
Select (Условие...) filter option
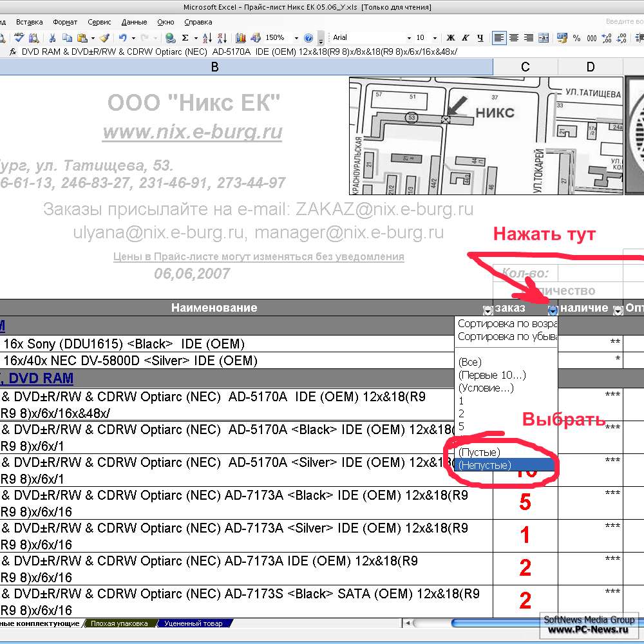(x=506, y=388)
